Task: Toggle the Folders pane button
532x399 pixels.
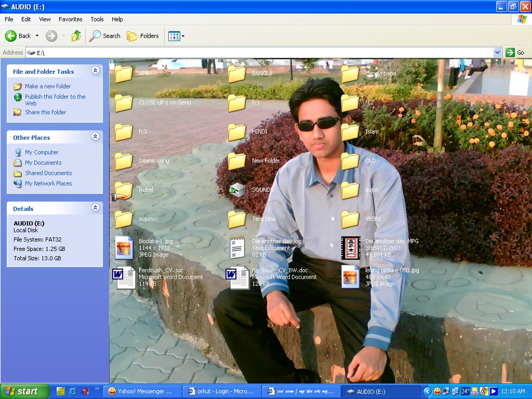Action: (x=142, y=36)
